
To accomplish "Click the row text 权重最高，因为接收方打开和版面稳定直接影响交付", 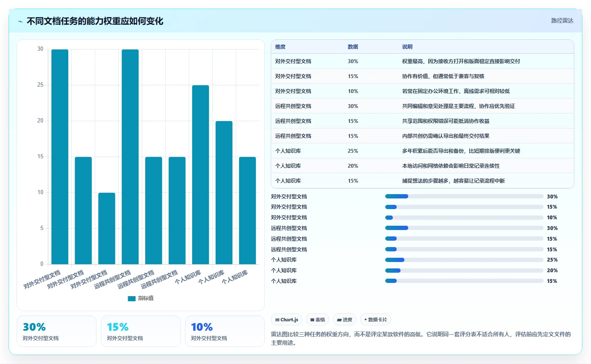I will (461, 61).
